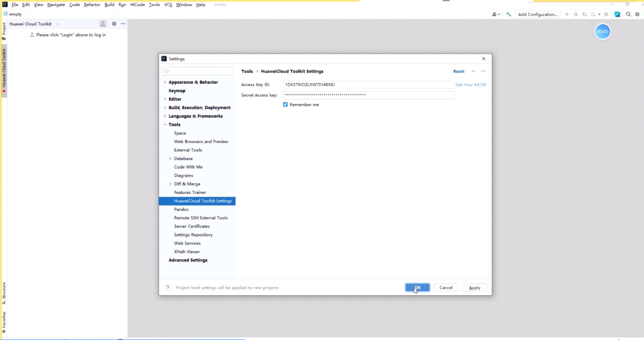Close the Huawei Cloud Toolkit tab with the x
This screenshot has height=340, width=644.
tap(57, 24)
